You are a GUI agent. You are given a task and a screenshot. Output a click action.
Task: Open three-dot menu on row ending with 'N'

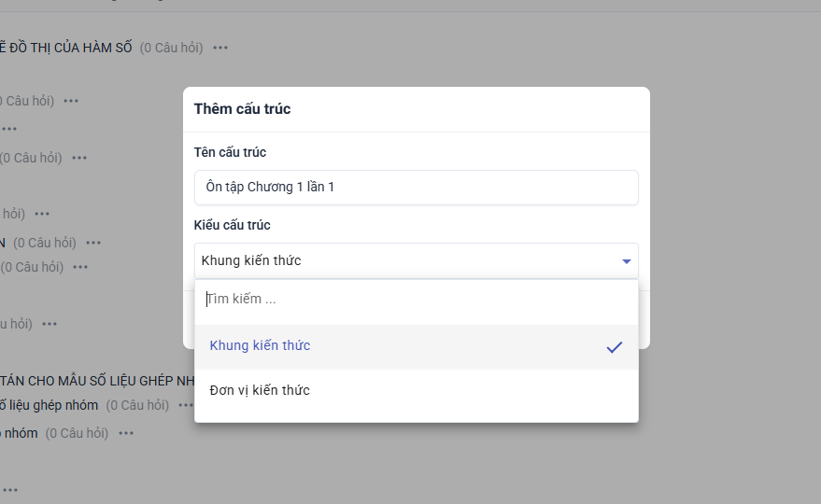tap(93, 243)
